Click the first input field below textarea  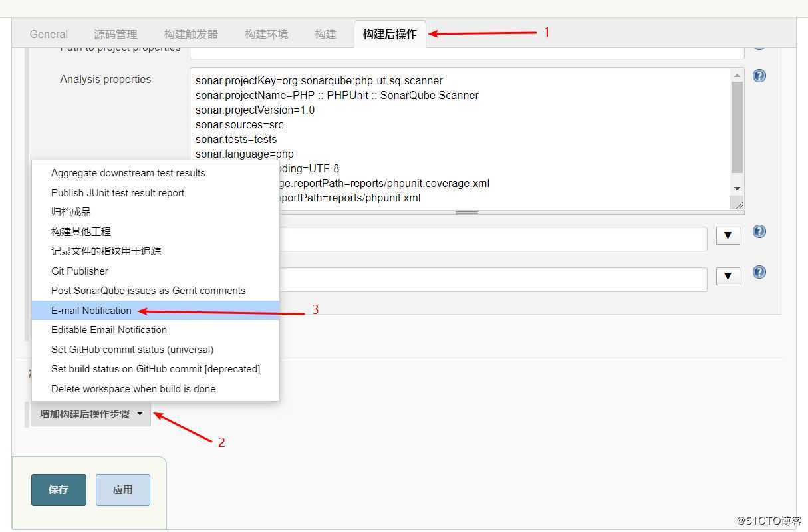(492, 239)
